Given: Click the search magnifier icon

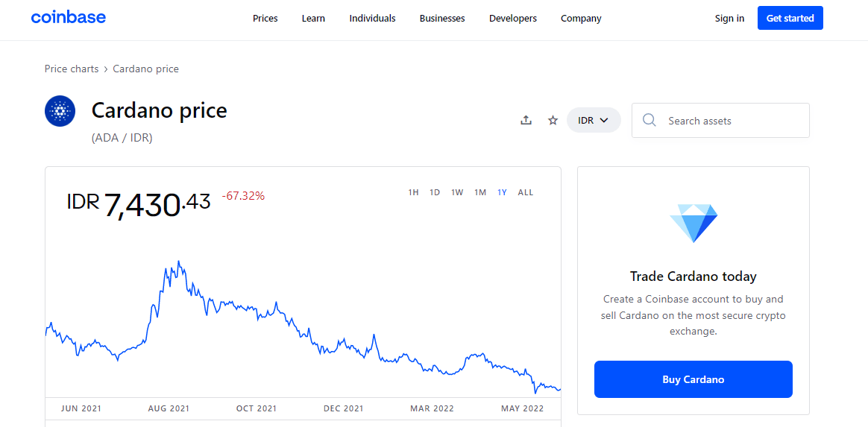Looking at the screenshot, I should 650,120.
